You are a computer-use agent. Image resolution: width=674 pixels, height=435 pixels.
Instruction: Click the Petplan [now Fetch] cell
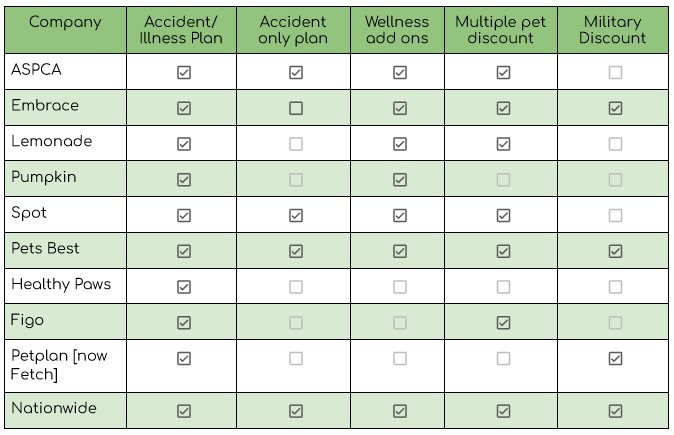tap(65, 366)
